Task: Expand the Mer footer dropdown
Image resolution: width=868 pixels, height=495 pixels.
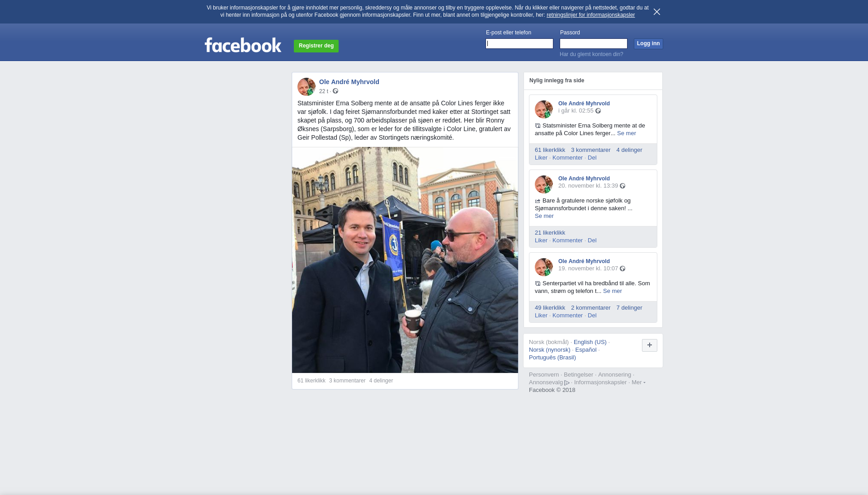Action: 638,382
